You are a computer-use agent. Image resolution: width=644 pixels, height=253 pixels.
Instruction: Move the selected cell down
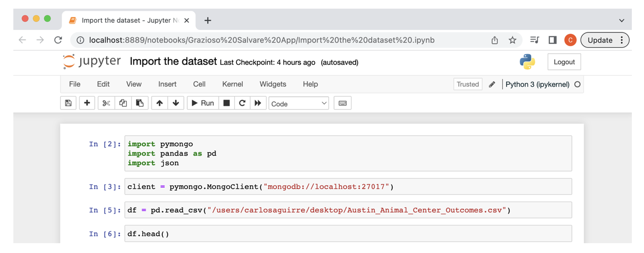[176, 103]
